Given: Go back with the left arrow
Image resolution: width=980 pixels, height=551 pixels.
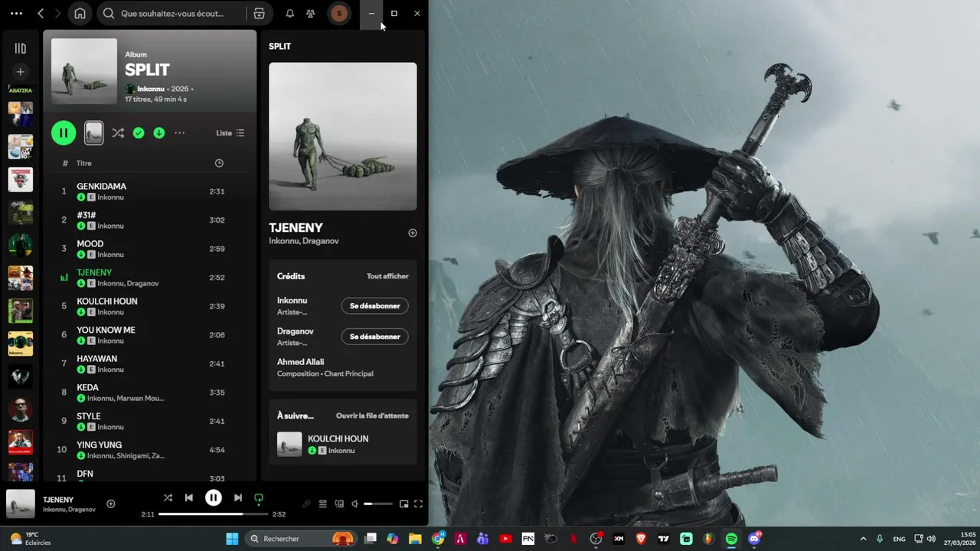Looking at the screenshot, I should click(x=41, y=13).
